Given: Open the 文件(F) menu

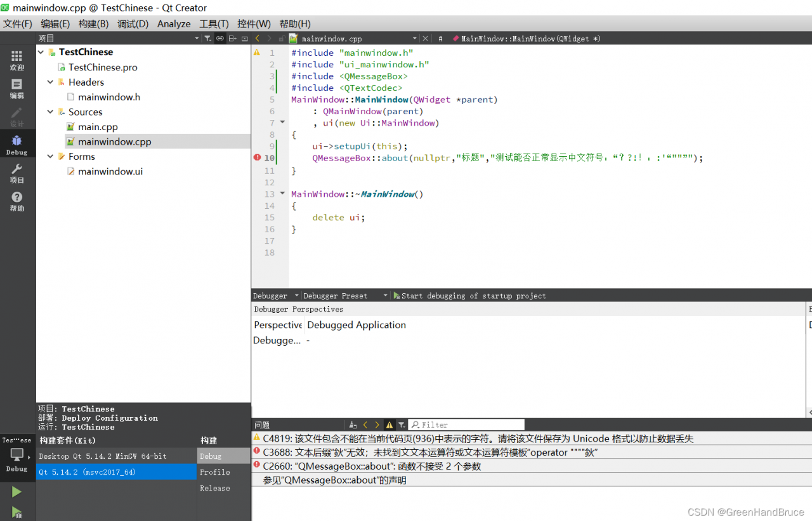Looking at the screenshot, I should point(18,23).
